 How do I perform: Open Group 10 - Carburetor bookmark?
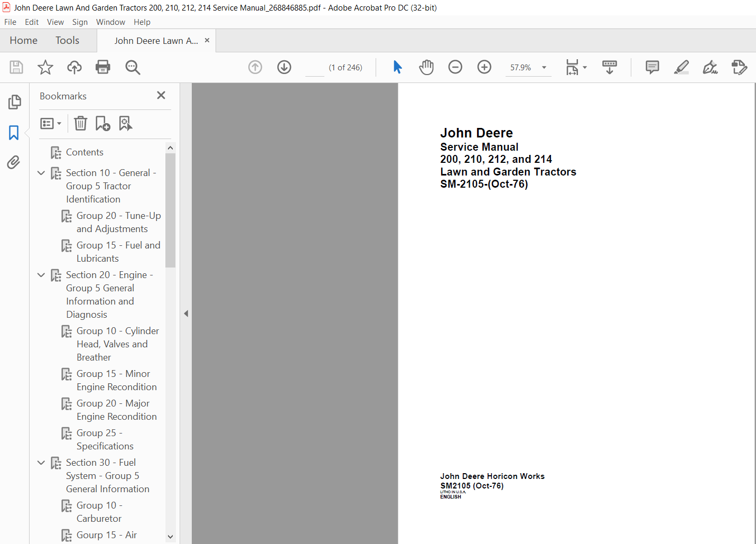click(99, 512)
